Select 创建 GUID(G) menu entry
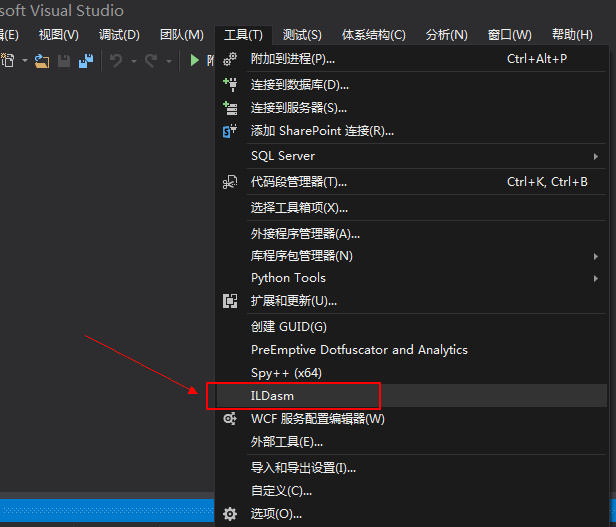616x527 pixels. point(411,327)
